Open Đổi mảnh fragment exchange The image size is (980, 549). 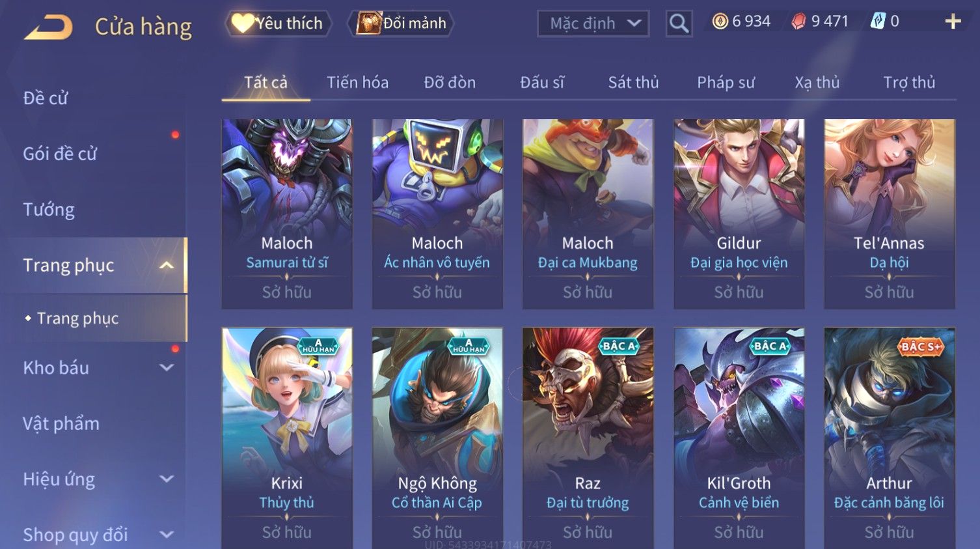[400, 23]
